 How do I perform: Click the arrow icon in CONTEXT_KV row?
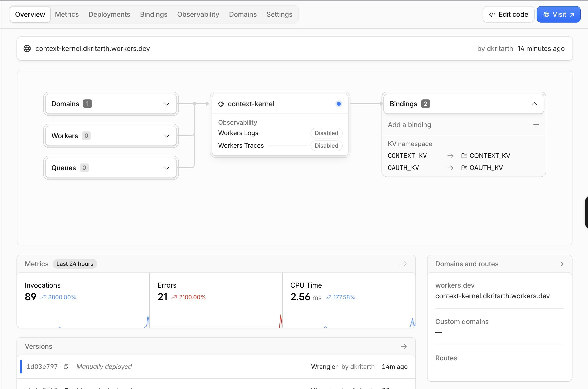pos(450,156)
